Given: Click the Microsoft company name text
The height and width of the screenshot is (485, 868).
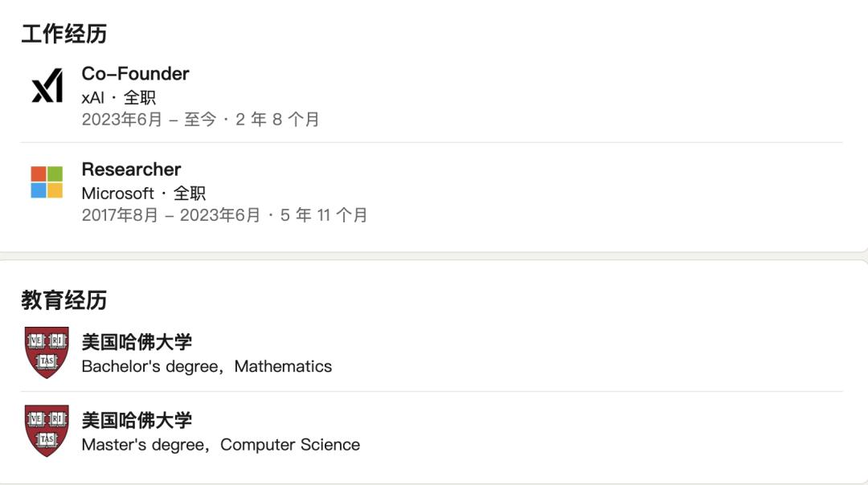Looking at the screenshot, I should click(x=117, y=194).
